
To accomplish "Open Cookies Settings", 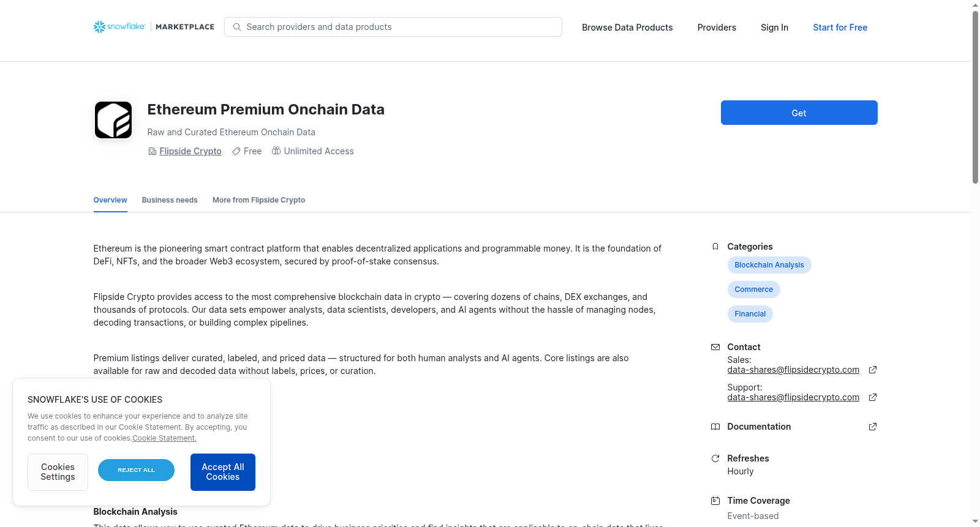I will pos(58,472).
